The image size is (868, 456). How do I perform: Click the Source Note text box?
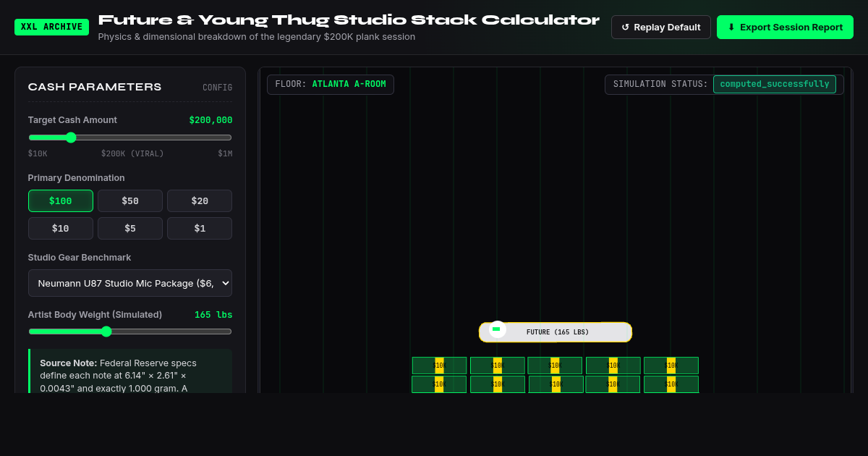130,371
